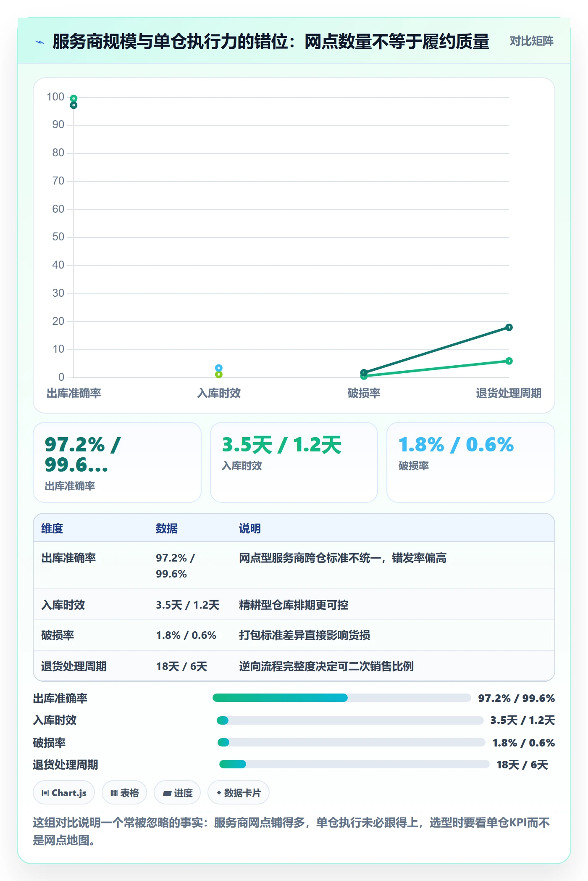The width and height of the screenshot is (588, 881).
Task: Click the 打包标准差异直接影响货损 description cell
Action: pos(304,635)
